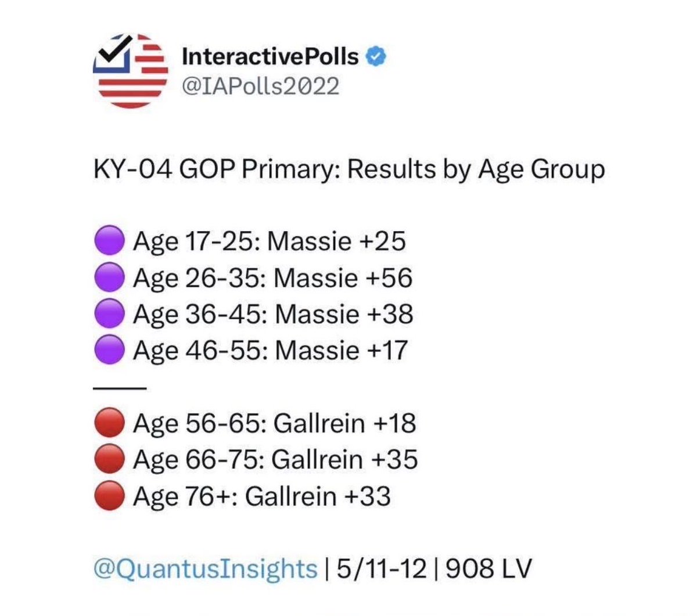Click purple circle beside Age 26-35
Image resolution: width=697 pixels, height=616 pixels.
(109, 278)
